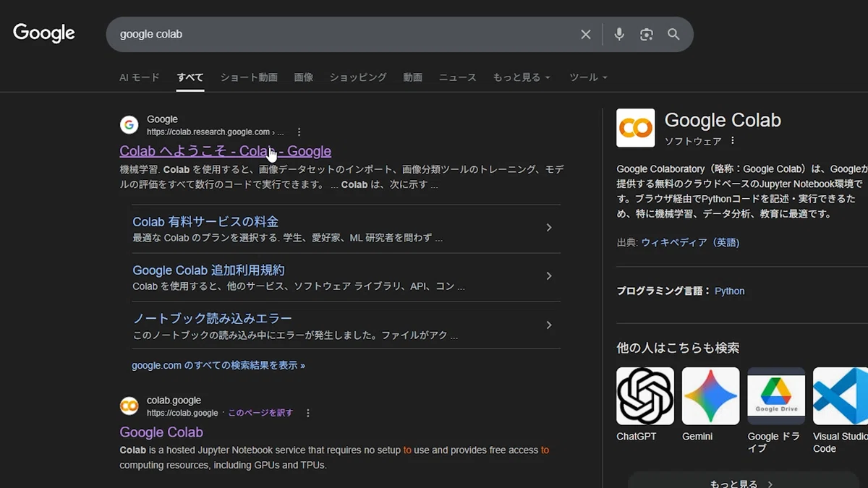Select the すべて tab

point(190,77)
